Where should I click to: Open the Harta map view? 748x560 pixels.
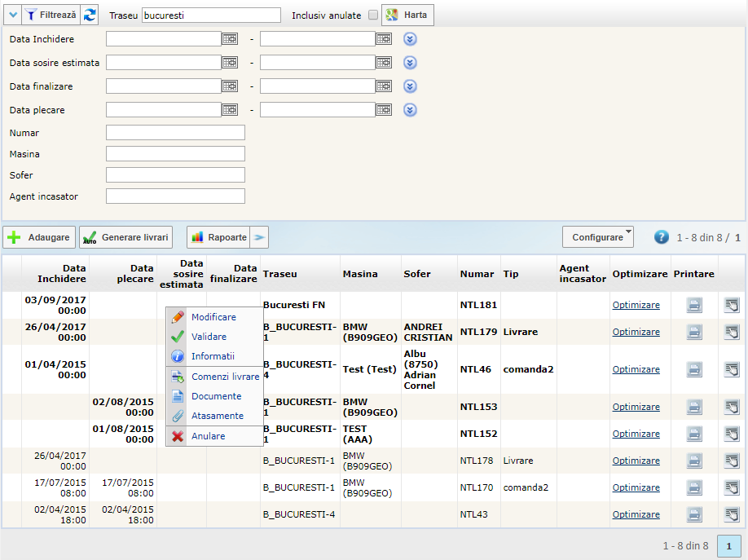[x=407, y=15]
